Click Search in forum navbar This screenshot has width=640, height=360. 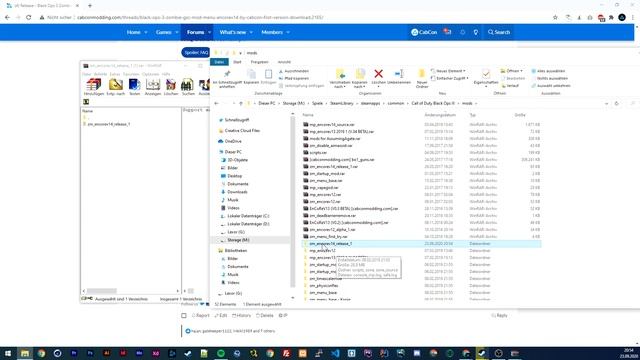499,32
